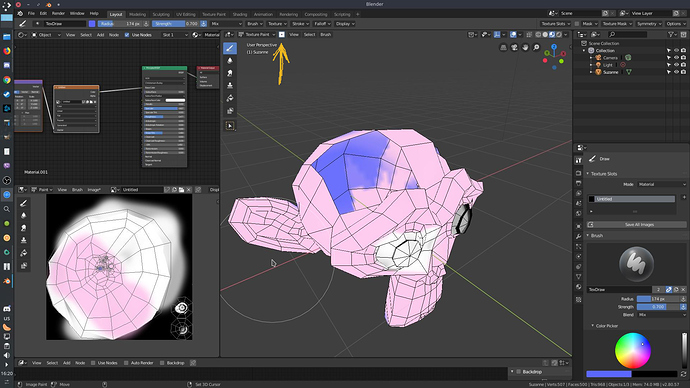Open the Stroke dropdown in tool settings bar

click(x=301, y=24)
